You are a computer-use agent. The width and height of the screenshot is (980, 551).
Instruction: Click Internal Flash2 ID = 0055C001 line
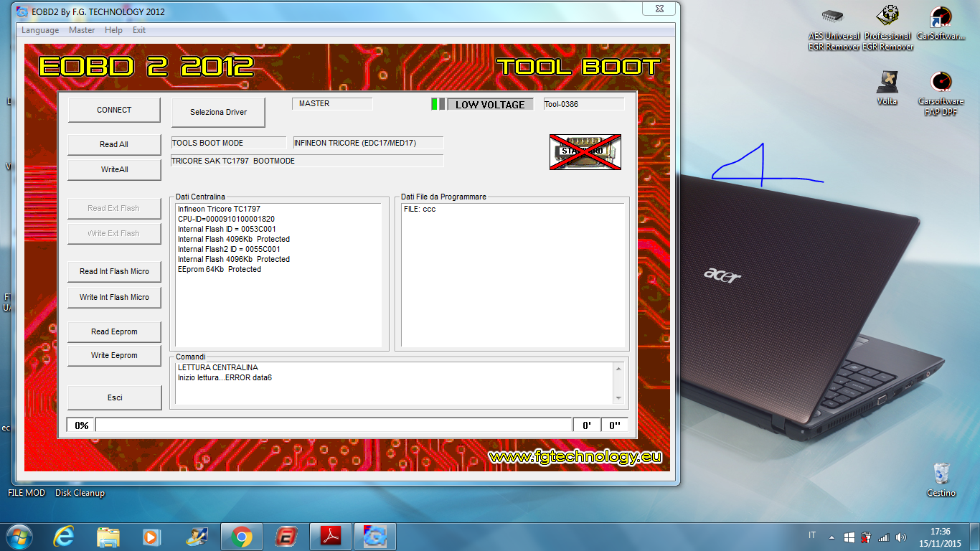tap(229, 249)
